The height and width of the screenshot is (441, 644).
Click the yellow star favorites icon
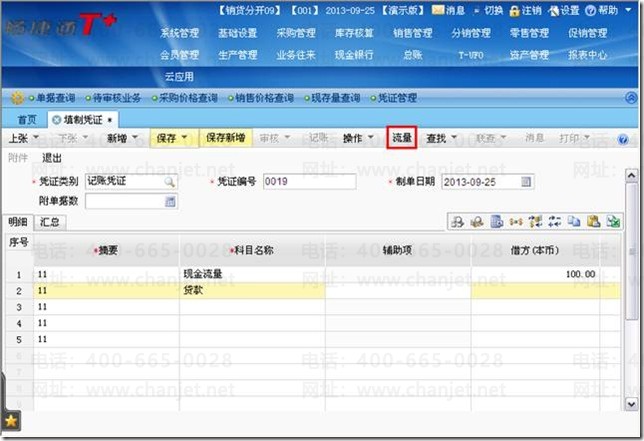click(x=11, y=421)
